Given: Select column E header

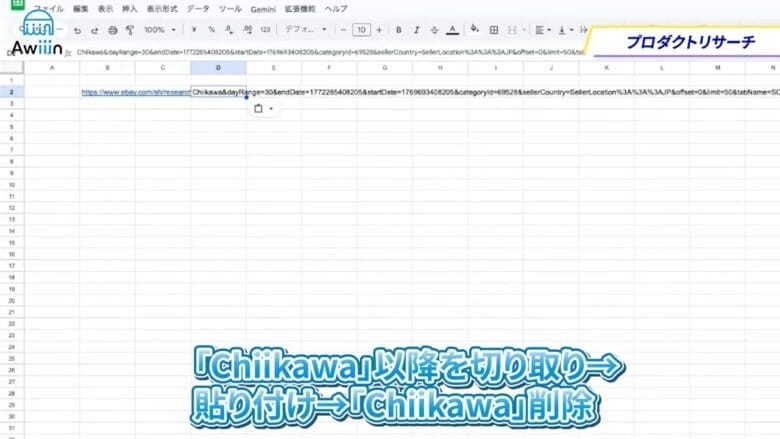Looking at the screenshot, I should pyautogui.click(x=274, y=68).
